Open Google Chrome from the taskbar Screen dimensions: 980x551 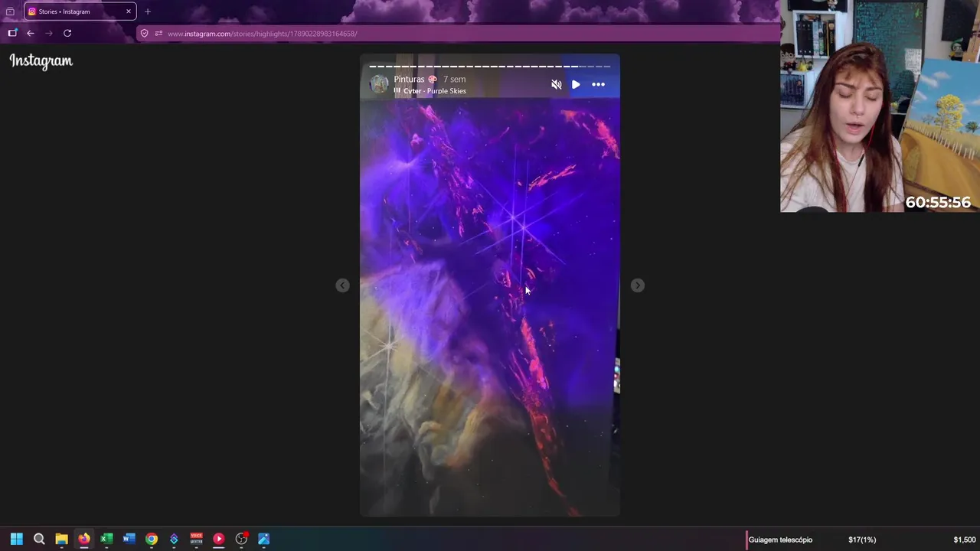152,539
